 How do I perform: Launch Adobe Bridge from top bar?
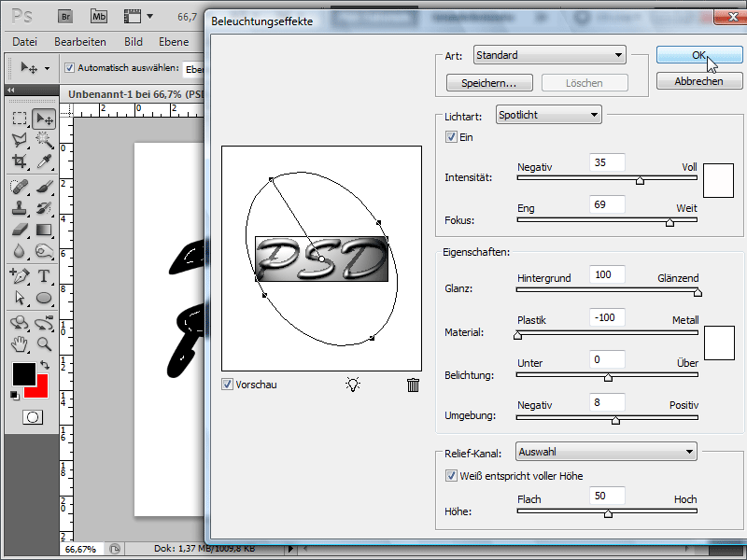click(x=65, y=17)
